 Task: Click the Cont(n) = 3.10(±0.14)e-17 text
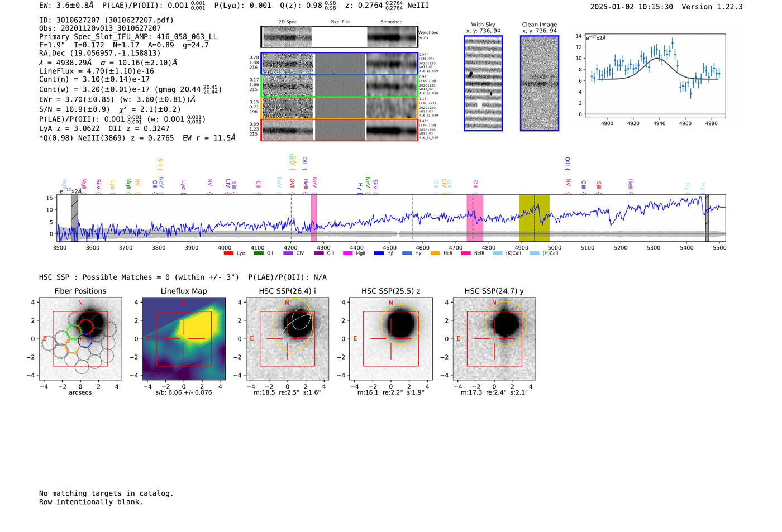(94, 79)
